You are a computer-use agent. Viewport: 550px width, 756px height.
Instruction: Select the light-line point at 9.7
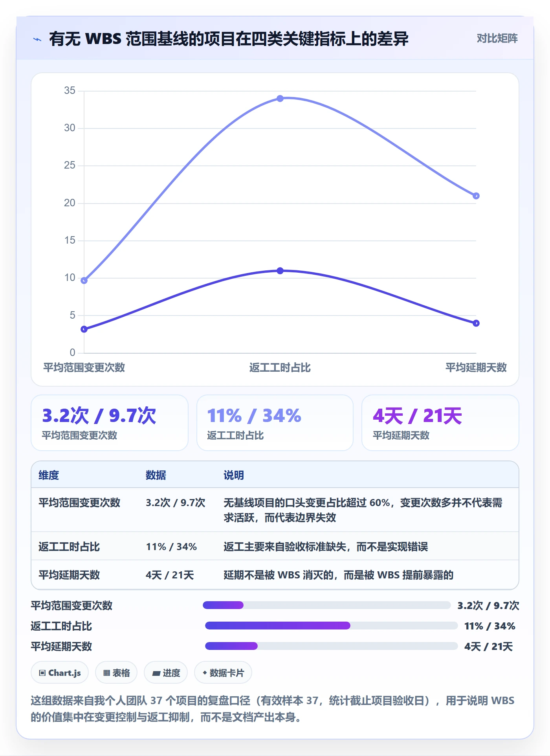[x=84, y=281]
